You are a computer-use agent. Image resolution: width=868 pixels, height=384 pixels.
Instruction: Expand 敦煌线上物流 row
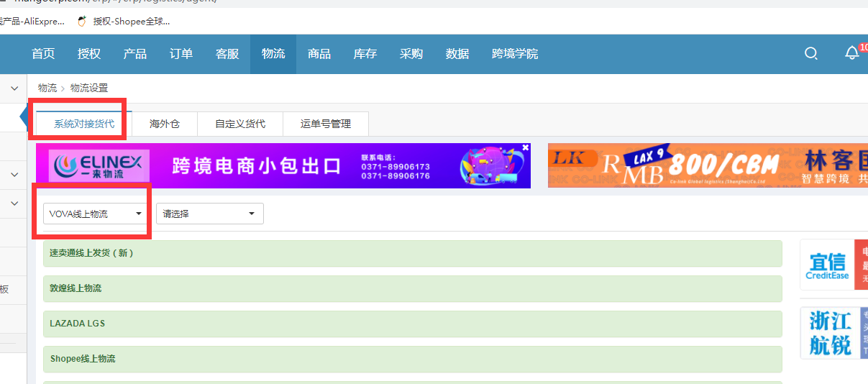[413, 288]
